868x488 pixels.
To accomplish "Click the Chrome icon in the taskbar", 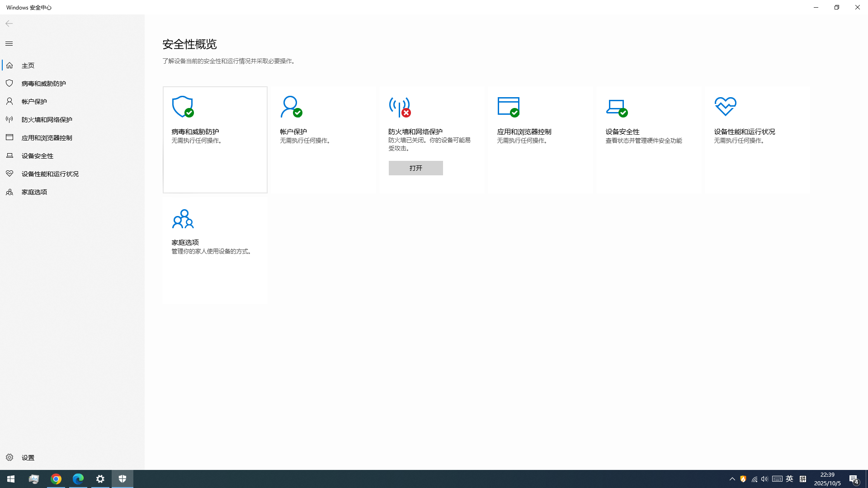I will point(56,479).
